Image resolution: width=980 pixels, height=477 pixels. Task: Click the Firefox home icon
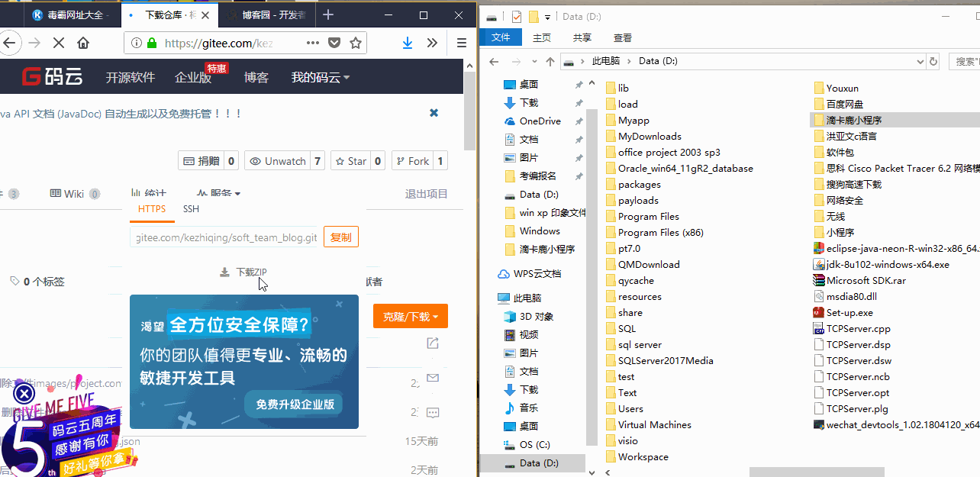(x=83, y=43)
